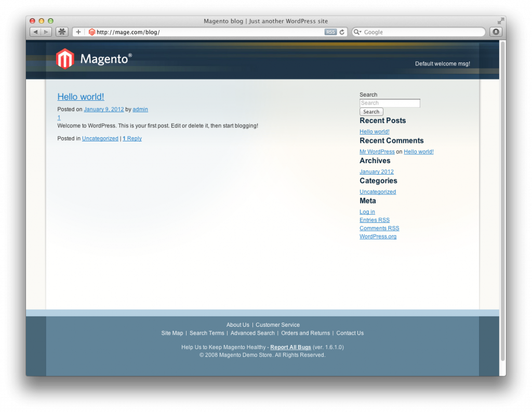Open a new tab with the plus button
Viewport: 532px width, 412px height.
coord(78,32)
